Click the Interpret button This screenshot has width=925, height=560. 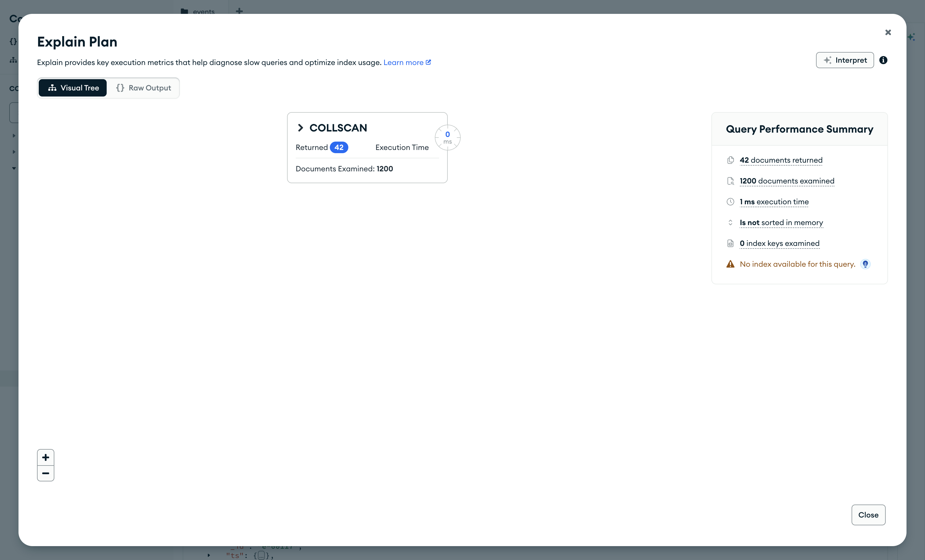tap(845, 60)
